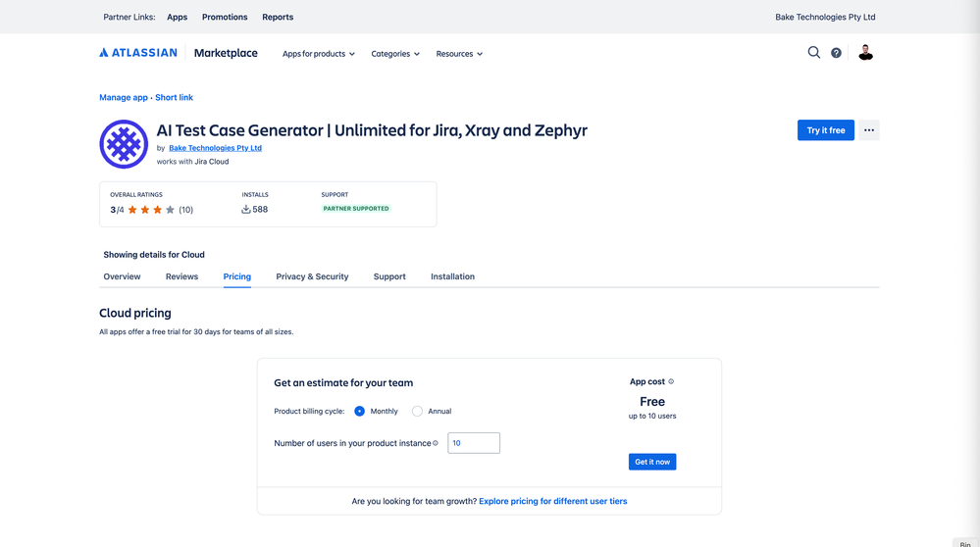Expand the Categories dropdown

(x=394, y=54)
